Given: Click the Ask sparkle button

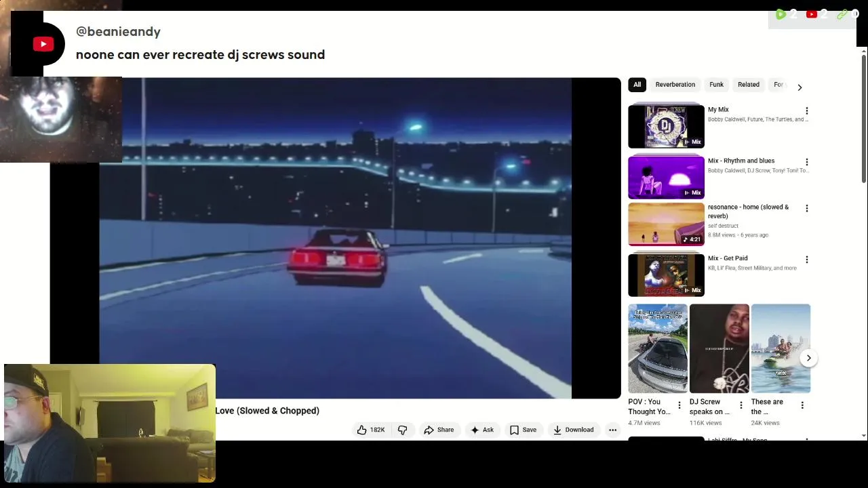Looking at the screenshot, I should [x=482, y=430].
